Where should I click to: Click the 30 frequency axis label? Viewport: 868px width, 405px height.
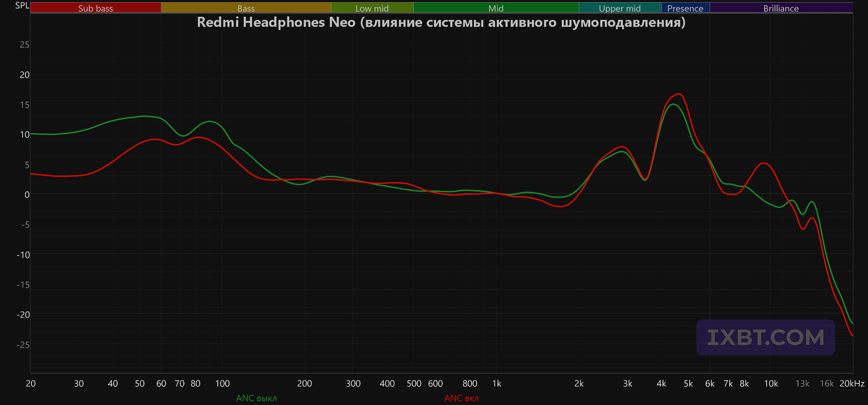79,383
